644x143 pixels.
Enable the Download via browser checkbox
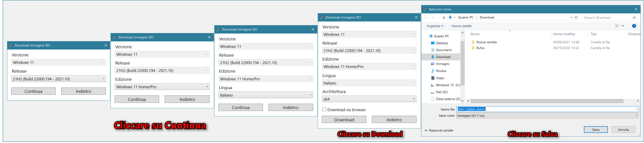pos(324,109)
